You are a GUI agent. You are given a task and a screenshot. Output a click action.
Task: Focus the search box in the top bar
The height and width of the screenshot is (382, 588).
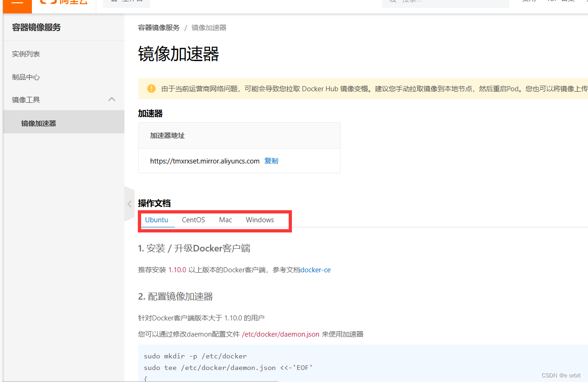coord(446,3)
